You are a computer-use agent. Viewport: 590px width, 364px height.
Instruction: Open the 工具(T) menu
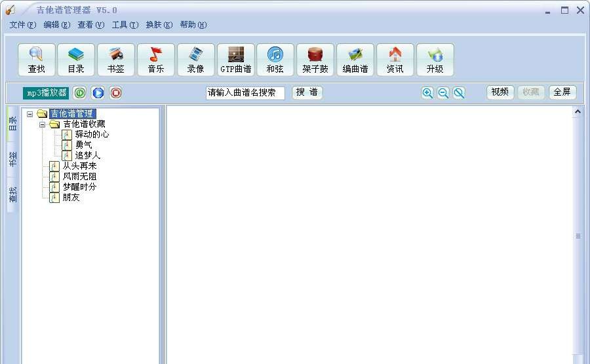pos(125,25)
